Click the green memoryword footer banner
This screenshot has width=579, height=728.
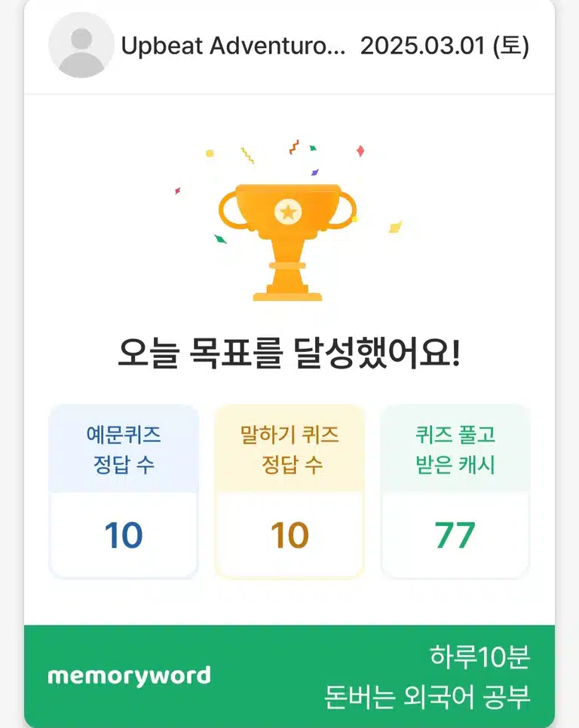(289, 677)
